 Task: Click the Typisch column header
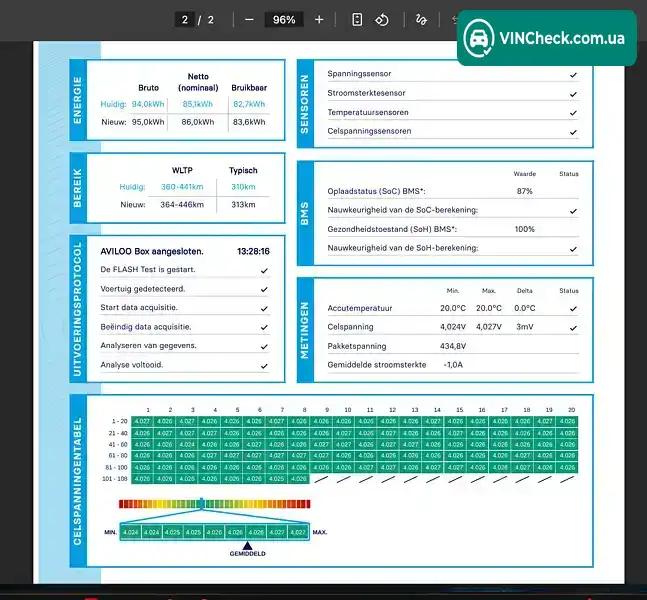pyautogui.click(x=243, y=170)
